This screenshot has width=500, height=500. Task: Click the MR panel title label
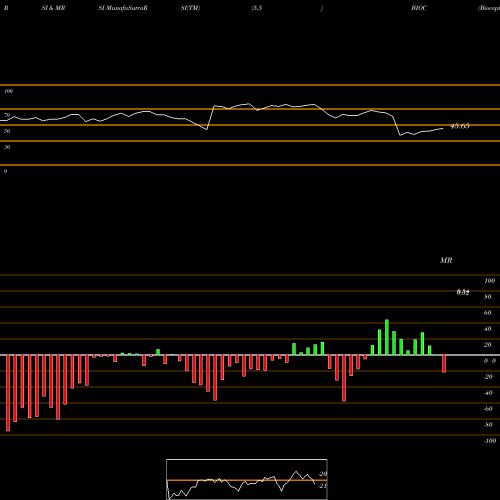[x=446, y=260]
